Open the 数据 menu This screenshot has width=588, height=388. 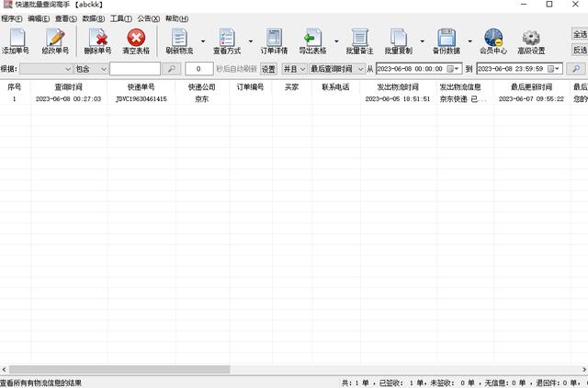tap(92, 18)
